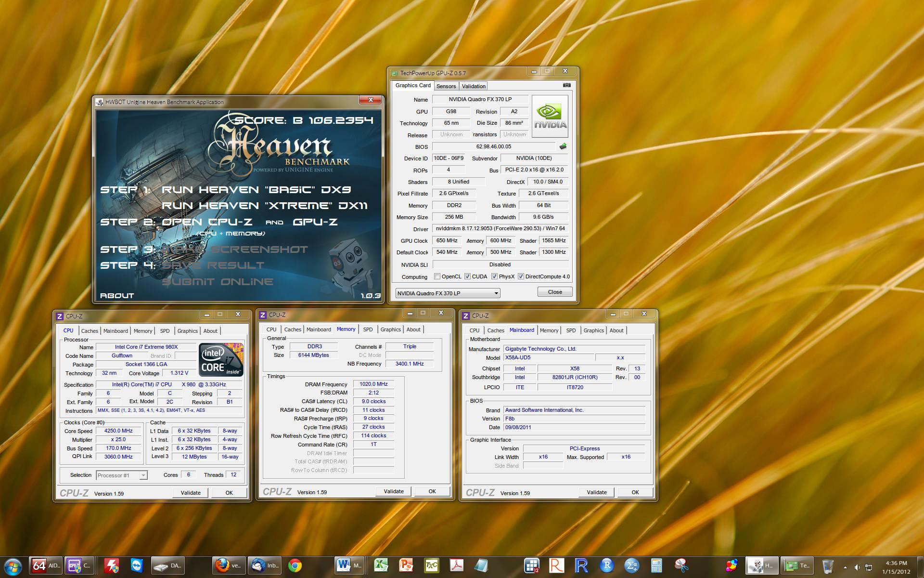Screen dimensions: 924x578
Task: Open SPD tab in the middle CPU-Z window
Action: pyautogui.click(x=368, y=329)
